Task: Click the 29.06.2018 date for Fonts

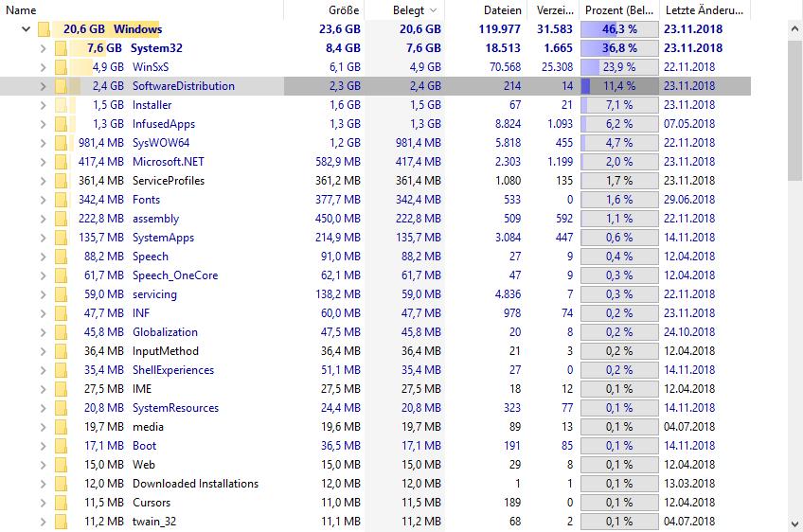Action: pos(689,200)
